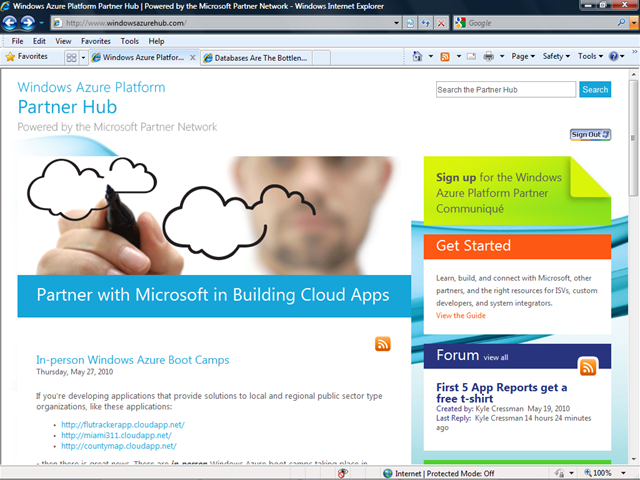Click Partner with Microsoft in Building Cloud Apps banner
Screen dimensions: 640x480
[x=214, y=296]
